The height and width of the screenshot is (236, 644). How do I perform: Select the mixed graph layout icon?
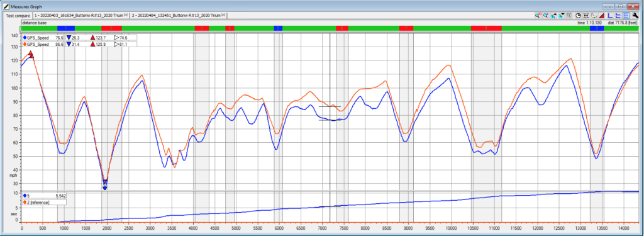click(618, 15)
